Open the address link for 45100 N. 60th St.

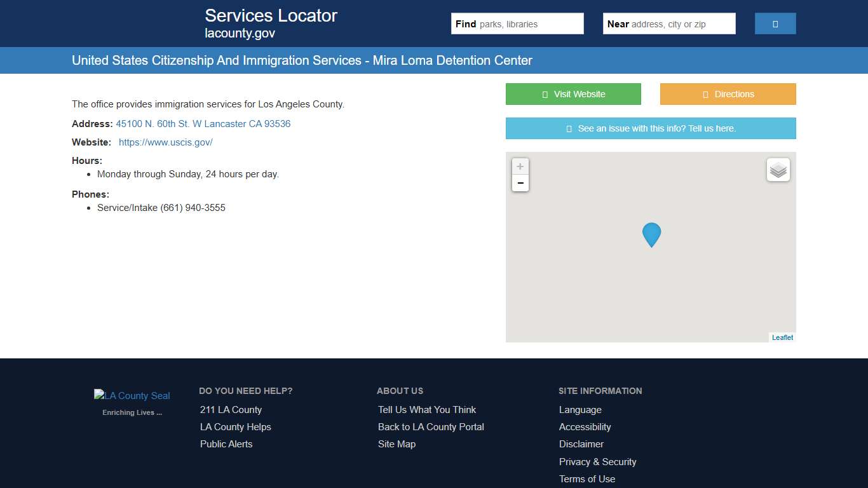click(x=203, y=123)
